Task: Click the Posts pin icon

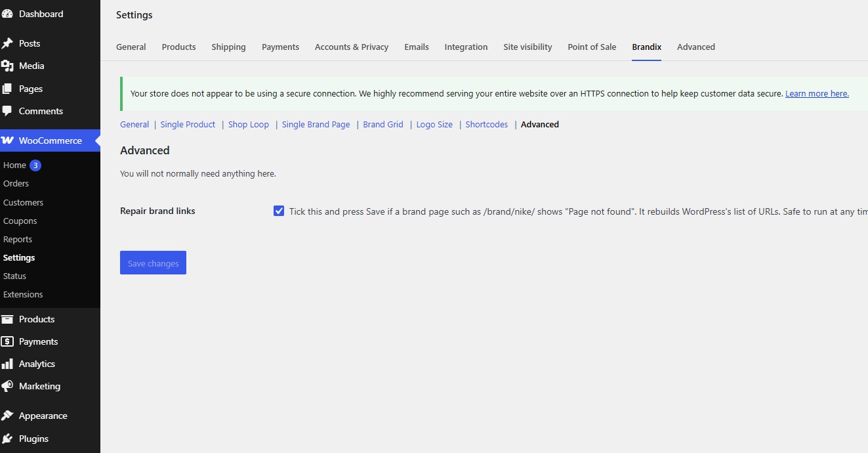Action: [7, 43]
